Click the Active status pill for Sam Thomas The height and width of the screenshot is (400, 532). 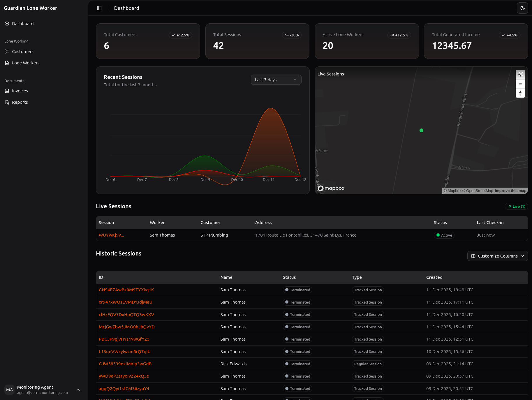(x=444, y=235)
